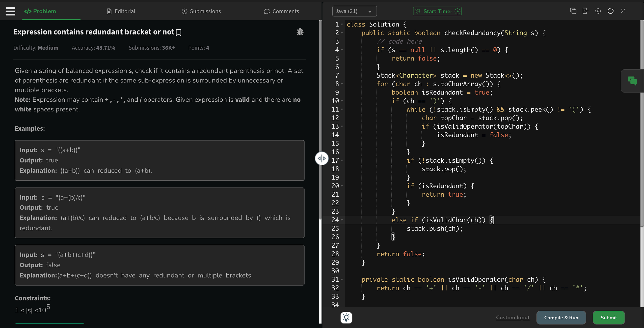Place cursor on line 28 'return false;'
Screen dimensions: 644x328
click(x=401, y=254)
